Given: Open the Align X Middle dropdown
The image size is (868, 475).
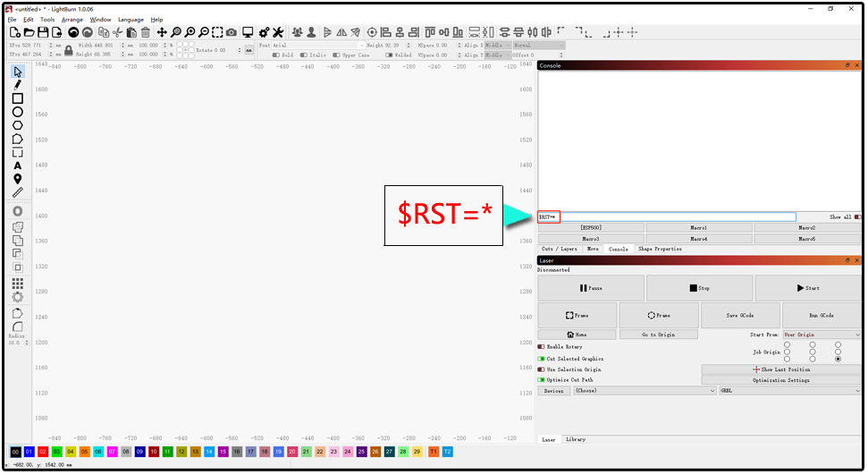Looking at the screenshot, I should coord(498,46).
